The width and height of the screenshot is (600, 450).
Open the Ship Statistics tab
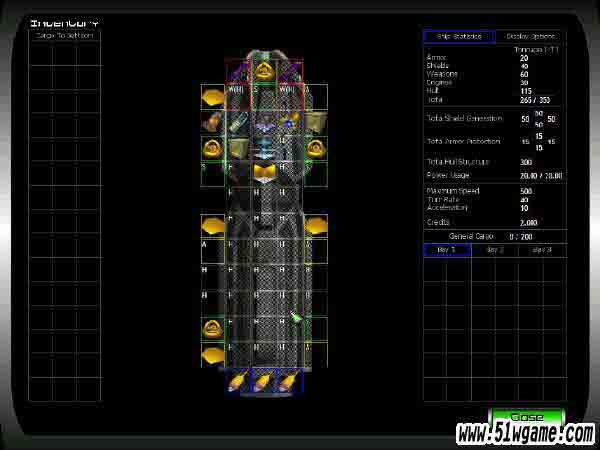[x=459, y=37]
